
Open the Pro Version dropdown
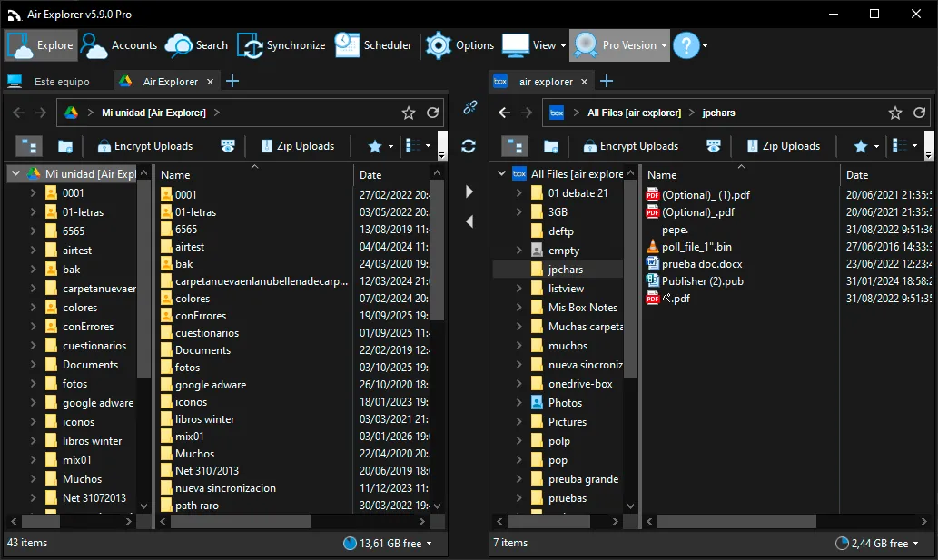620,45
